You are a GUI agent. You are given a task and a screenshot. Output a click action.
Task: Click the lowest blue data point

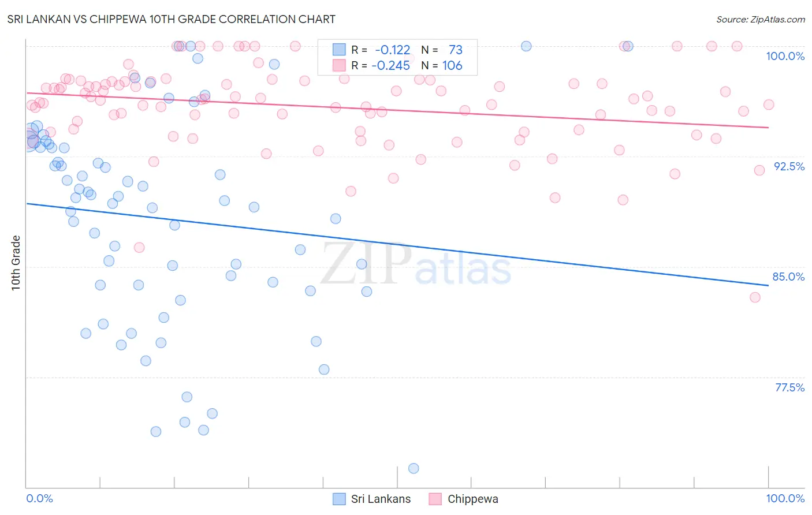[414, 468]
